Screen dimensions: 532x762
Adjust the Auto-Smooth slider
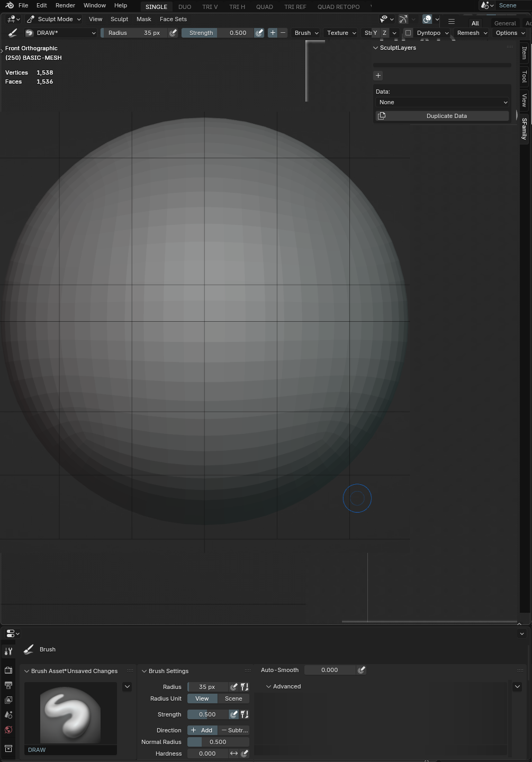coord(329,670)
